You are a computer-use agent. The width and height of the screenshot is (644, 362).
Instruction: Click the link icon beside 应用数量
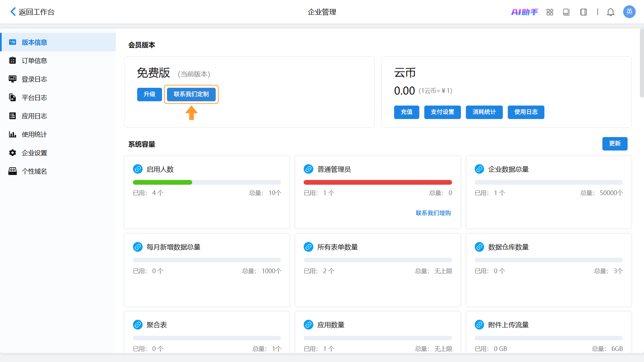tap(309, 325)
